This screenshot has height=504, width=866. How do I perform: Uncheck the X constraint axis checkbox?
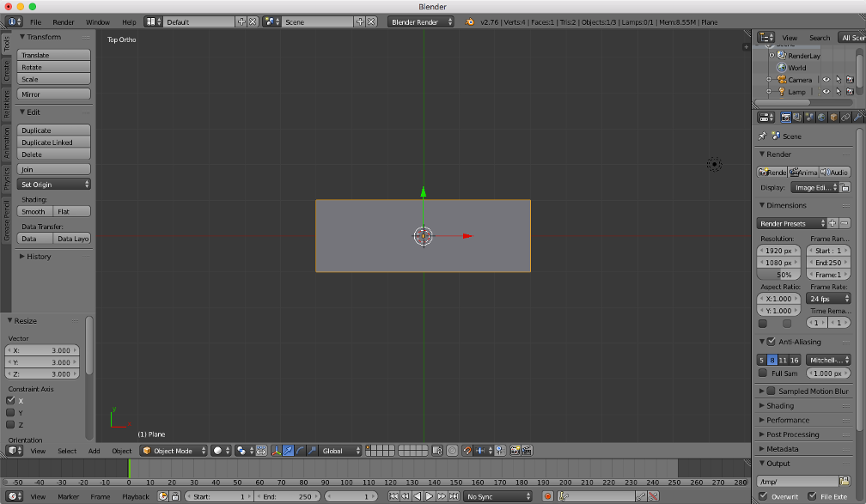10,400
